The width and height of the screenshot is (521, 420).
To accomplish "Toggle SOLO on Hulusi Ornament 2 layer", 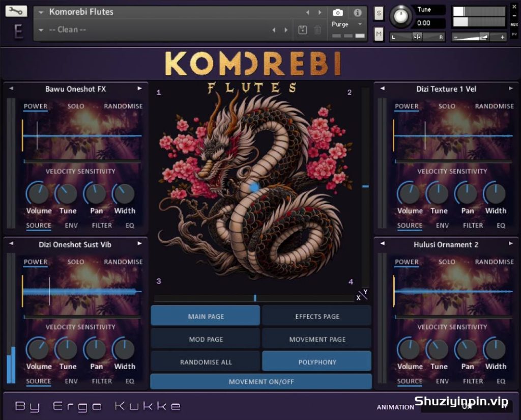I will 447,262.
